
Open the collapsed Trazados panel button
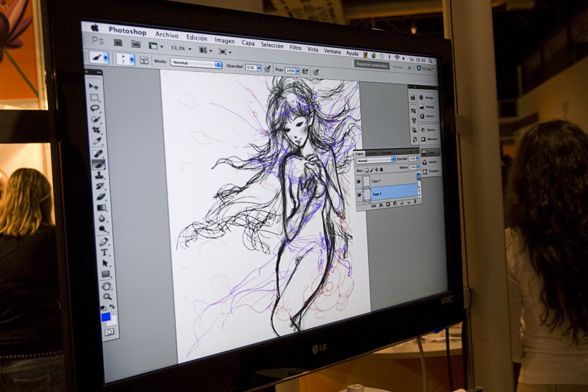[430, 171]
